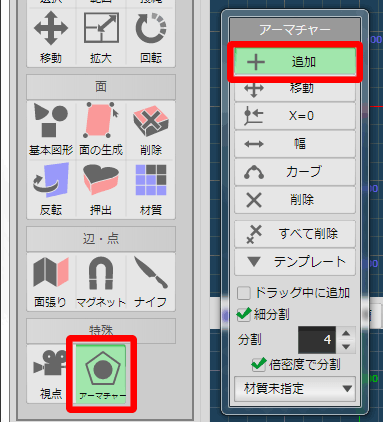Activate the 面の生成 face creation tool

pyautogui.click(x=101, y=130)
